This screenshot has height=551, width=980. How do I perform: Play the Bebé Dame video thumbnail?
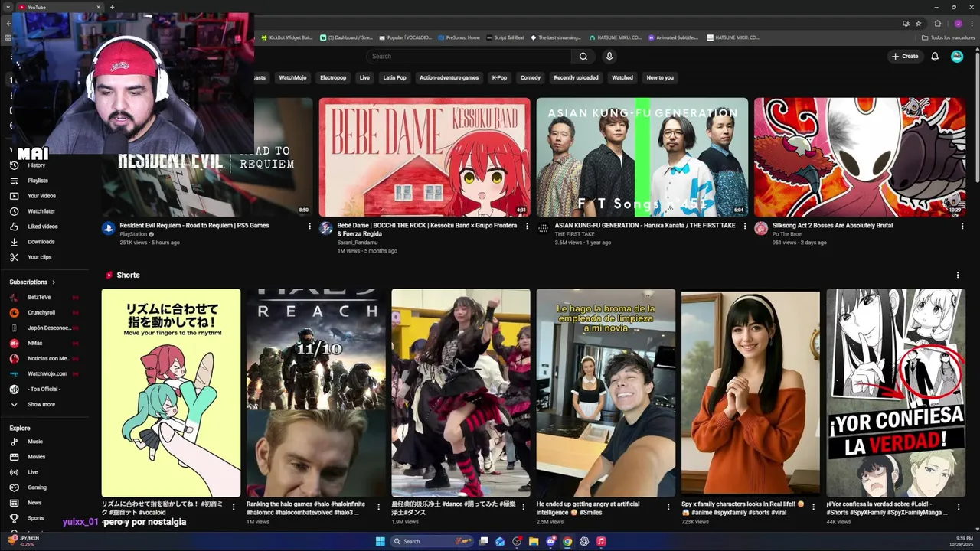(x=424, y=157)
